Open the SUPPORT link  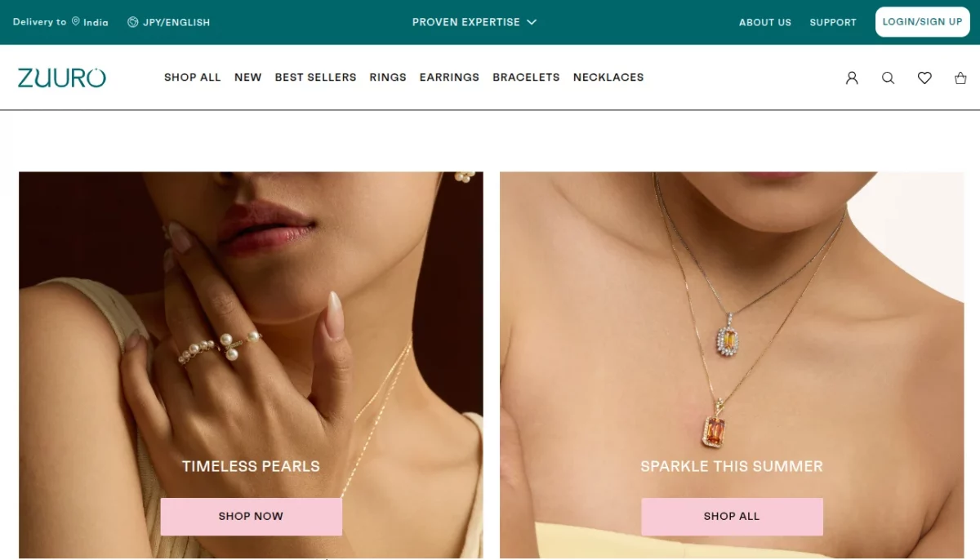[x=833, y=22]
